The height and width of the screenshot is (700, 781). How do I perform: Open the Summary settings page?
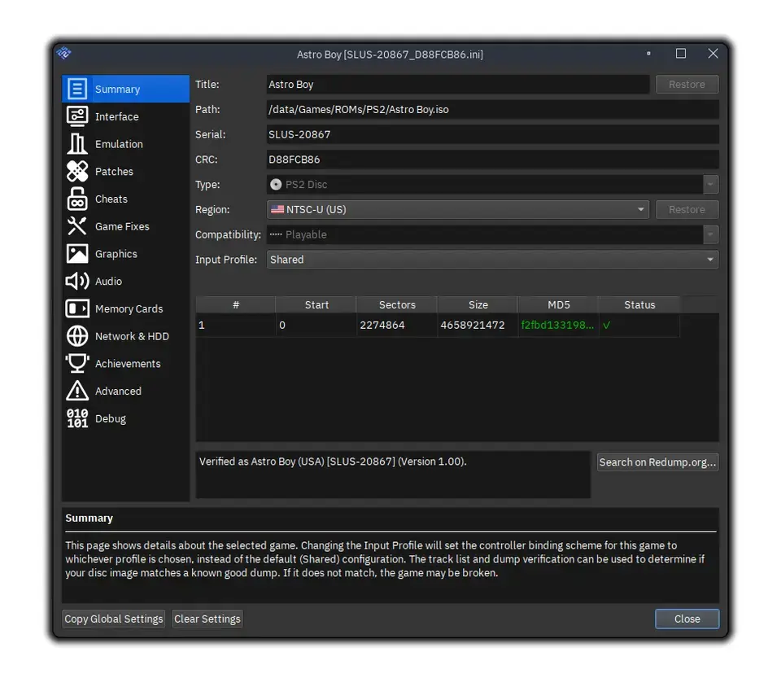[125, 89]
